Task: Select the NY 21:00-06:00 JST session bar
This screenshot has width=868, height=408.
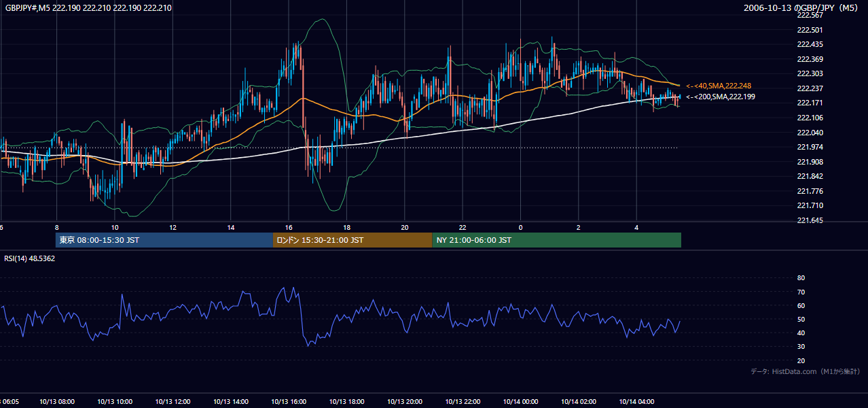Action: [x=556, y=240]
